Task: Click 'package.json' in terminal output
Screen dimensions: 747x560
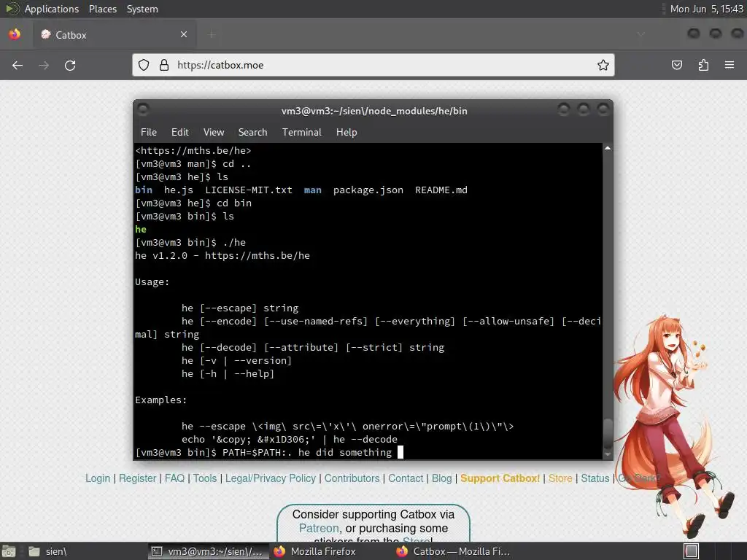Action: pyautogui.click(x=368, y=190)
